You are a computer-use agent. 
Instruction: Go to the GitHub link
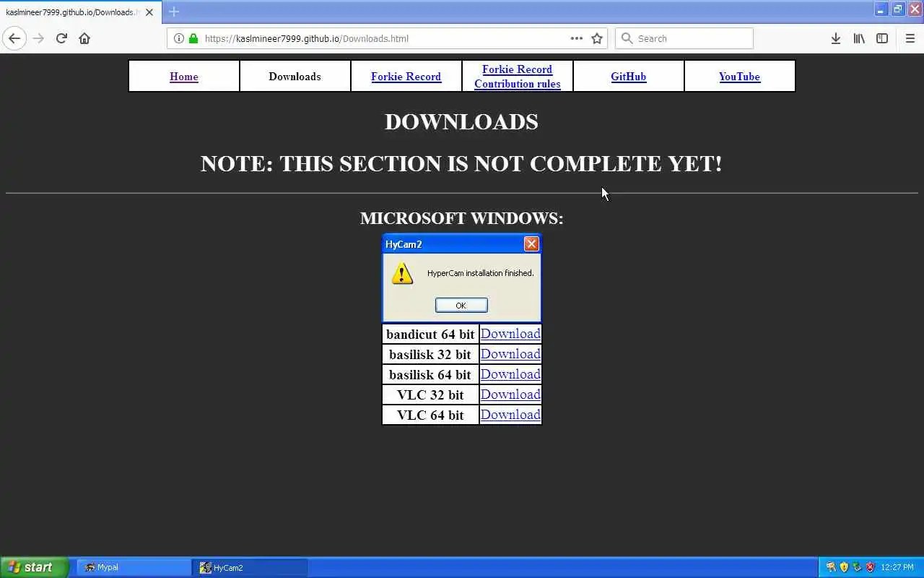(628, 77)
